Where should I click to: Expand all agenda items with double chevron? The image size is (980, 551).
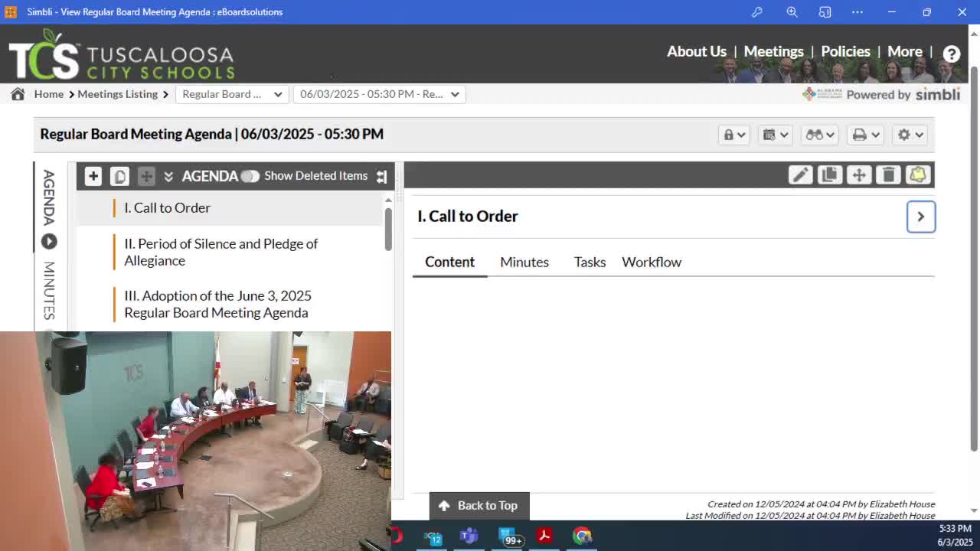(x=168, y=176)
